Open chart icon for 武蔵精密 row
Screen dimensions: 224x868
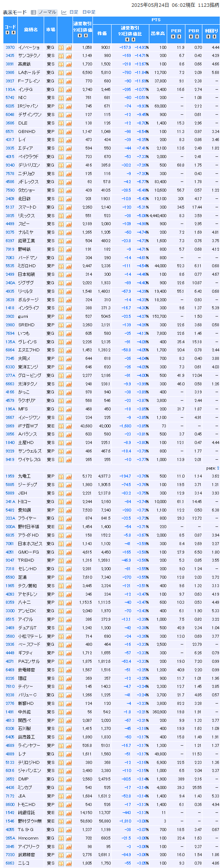coord(68,854)
